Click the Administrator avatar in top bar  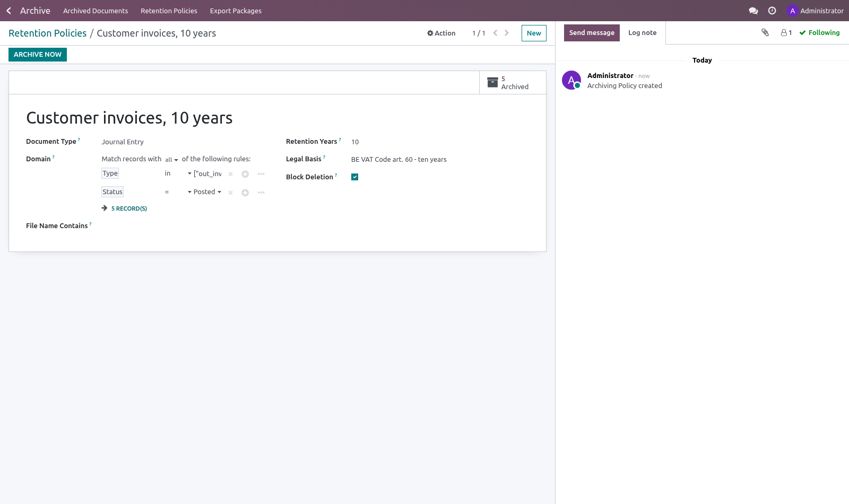[793, 11]
